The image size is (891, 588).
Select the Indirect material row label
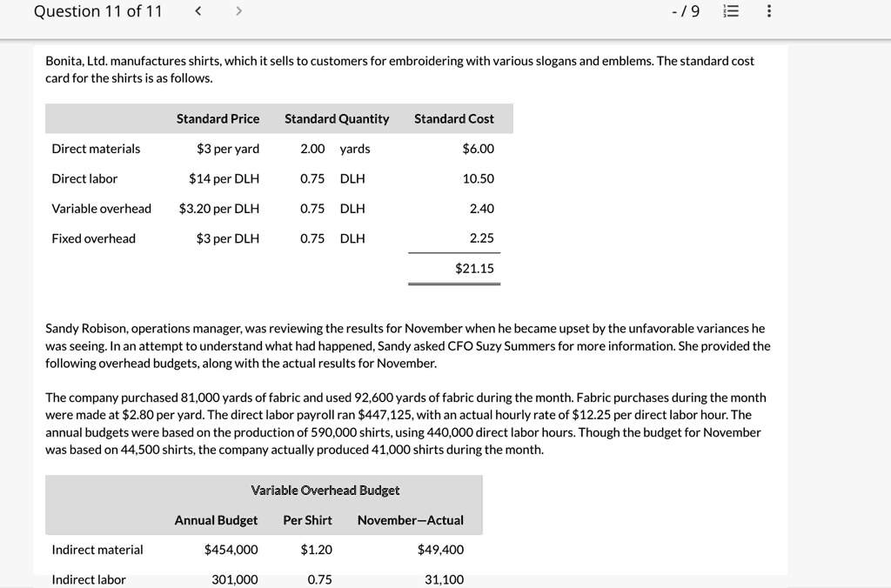(97, 550)
